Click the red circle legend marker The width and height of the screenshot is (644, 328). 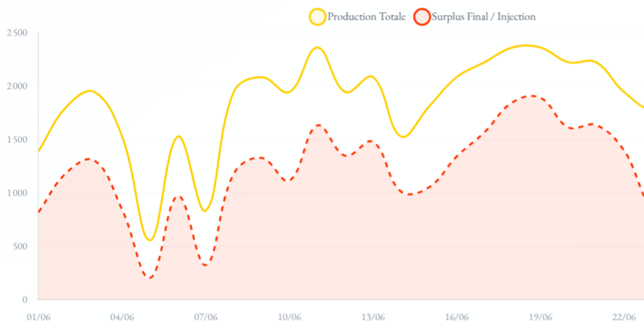(422, 16)
